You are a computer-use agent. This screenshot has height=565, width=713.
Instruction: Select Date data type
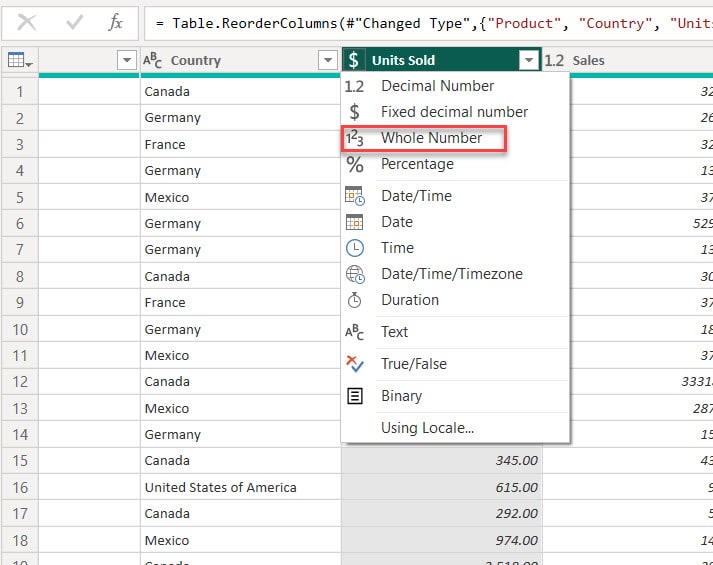(x=455, y=222)
